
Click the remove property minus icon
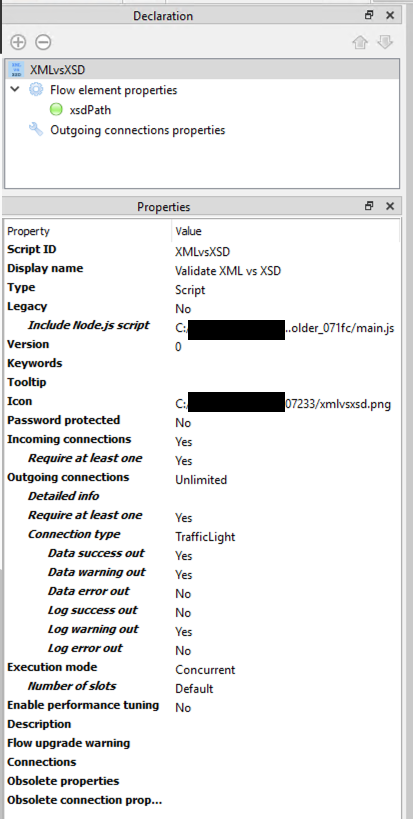(43, 42)
